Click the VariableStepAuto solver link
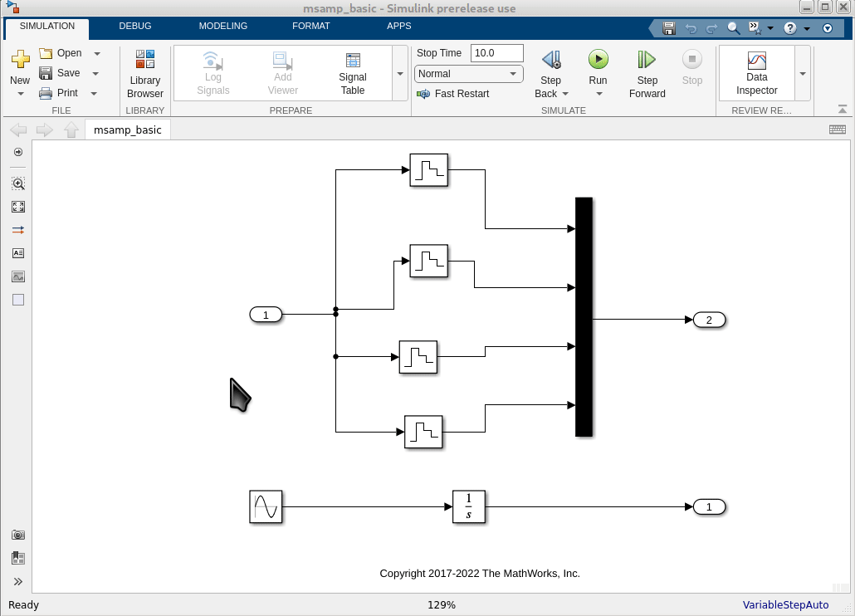 785,604
